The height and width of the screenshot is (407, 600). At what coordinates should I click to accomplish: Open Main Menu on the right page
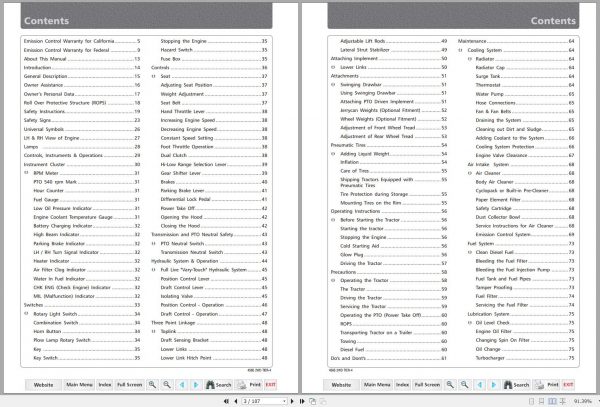click(x=377, y=385)
